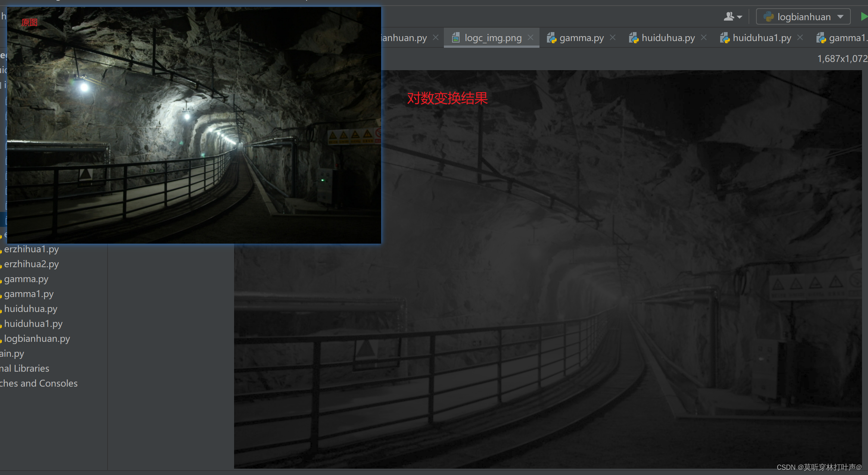Select the logc_img.png tab

pos(493,38)
